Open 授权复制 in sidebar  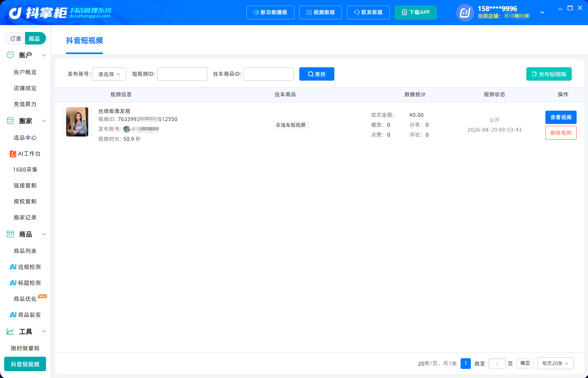tap(25, 202)
